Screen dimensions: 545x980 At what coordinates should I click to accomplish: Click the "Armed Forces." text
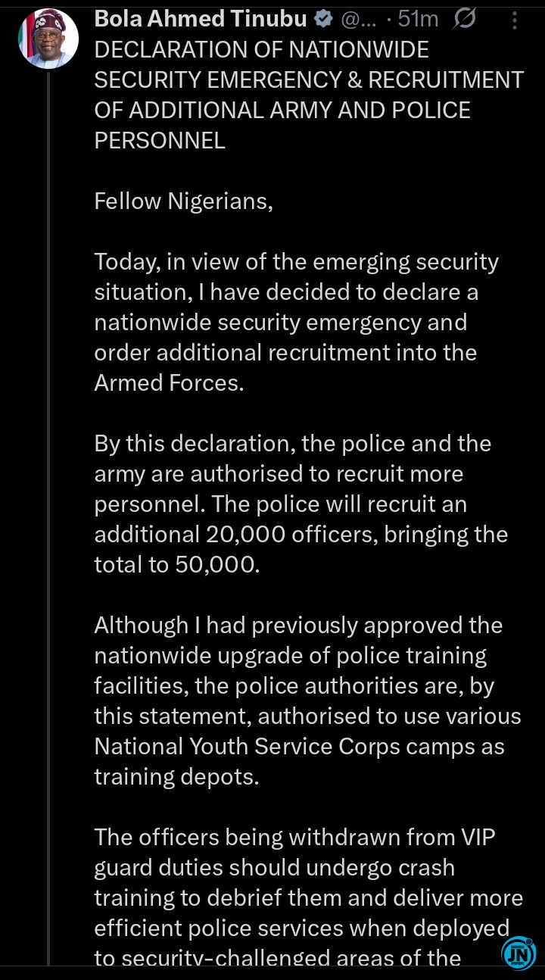coord(169,383)
